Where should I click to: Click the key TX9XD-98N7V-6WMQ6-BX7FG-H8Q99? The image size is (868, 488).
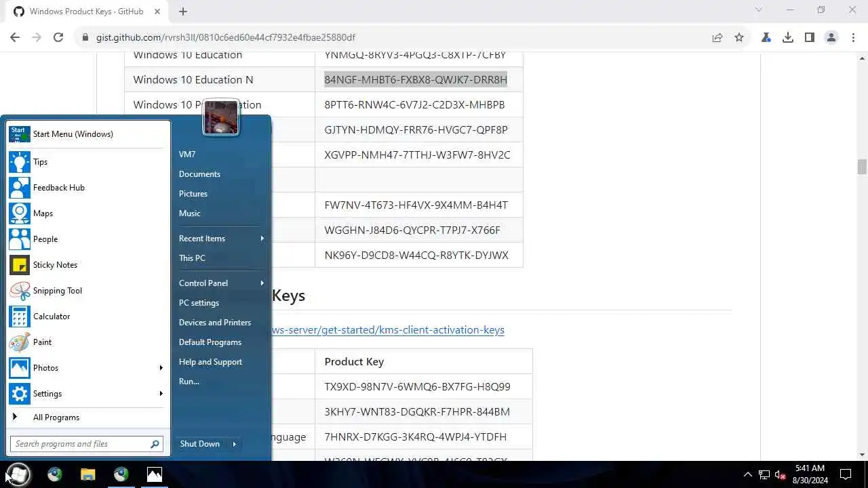417,387
